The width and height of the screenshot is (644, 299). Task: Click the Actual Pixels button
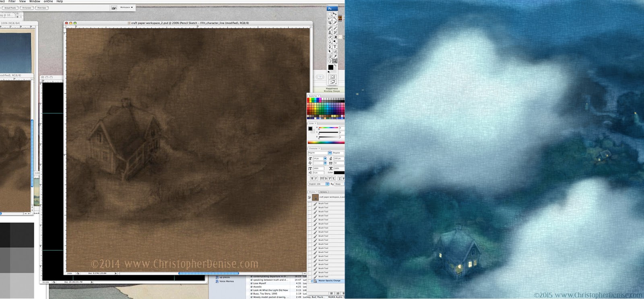click(10, 8)
